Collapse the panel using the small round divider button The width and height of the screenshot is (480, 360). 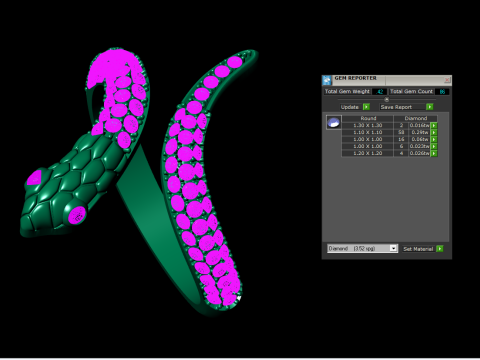click(387, 99)
